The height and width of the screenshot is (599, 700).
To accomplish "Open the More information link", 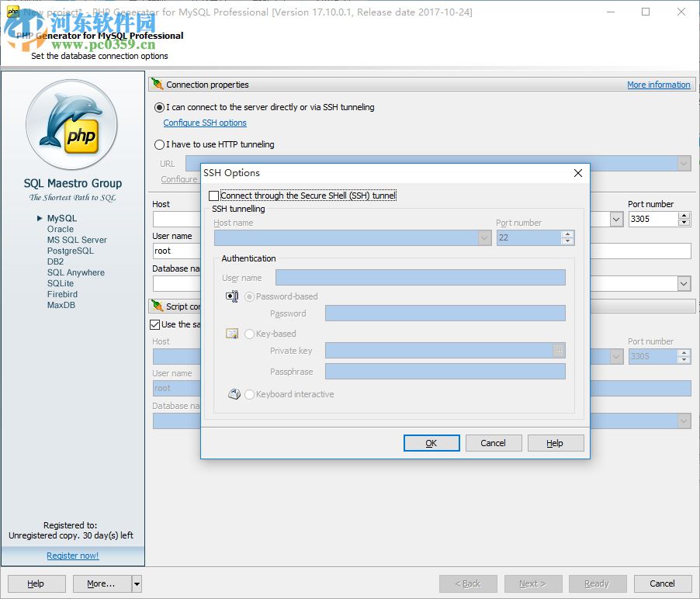I will tap(658, 85).
